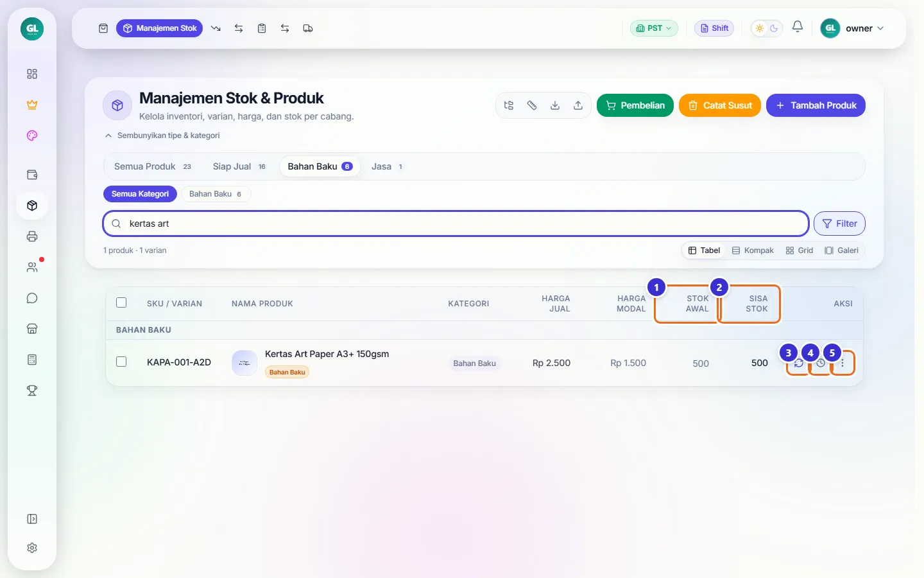Click the ruler icon in the header toolbar

[x=532, y=105]
